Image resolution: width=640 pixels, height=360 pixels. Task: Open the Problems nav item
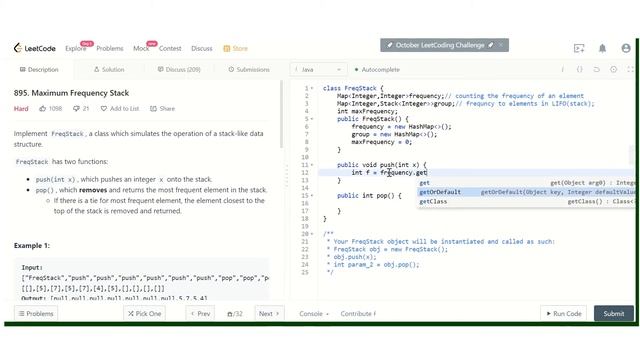pyautogui.click(x=110, y=48)
